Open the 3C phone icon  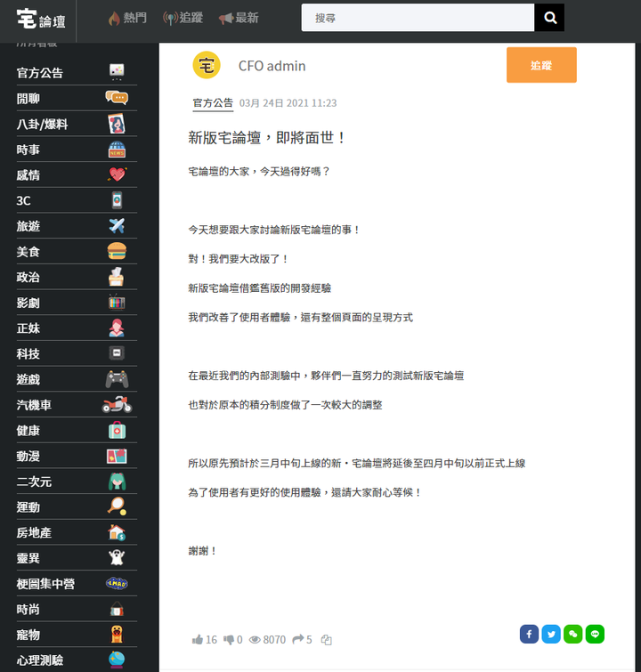(x=117, y=200)
